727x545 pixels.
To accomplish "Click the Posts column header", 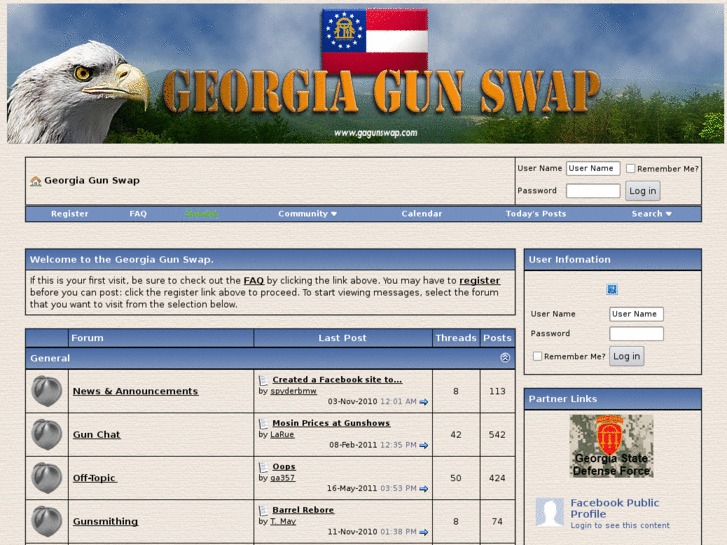I will (x=497, y=338).
